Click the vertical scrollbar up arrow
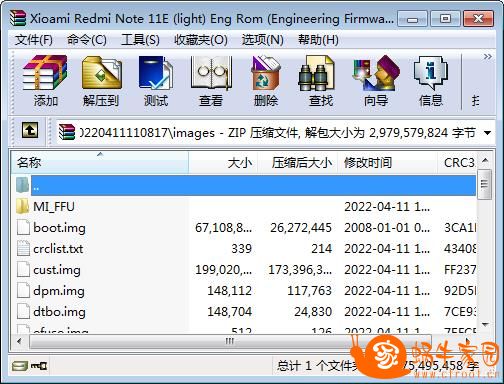This screenshot has width=504, height=384. (x=485, y=161)
